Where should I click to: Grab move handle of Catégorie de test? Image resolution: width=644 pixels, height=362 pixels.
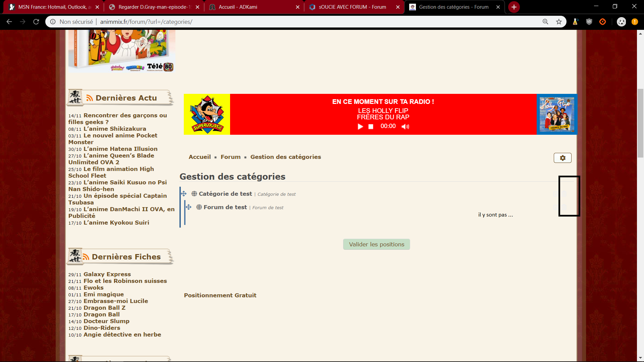pyautogui.click(x=183, y=194)
